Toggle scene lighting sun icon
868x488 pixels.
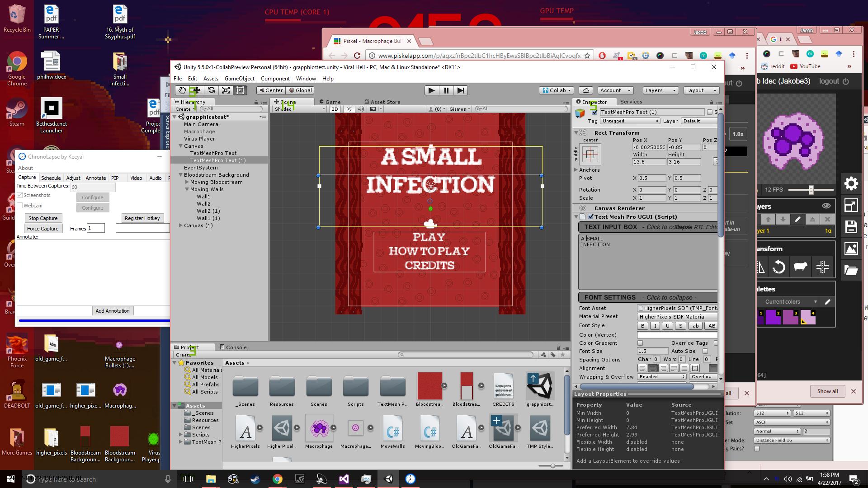click(349, 109)
